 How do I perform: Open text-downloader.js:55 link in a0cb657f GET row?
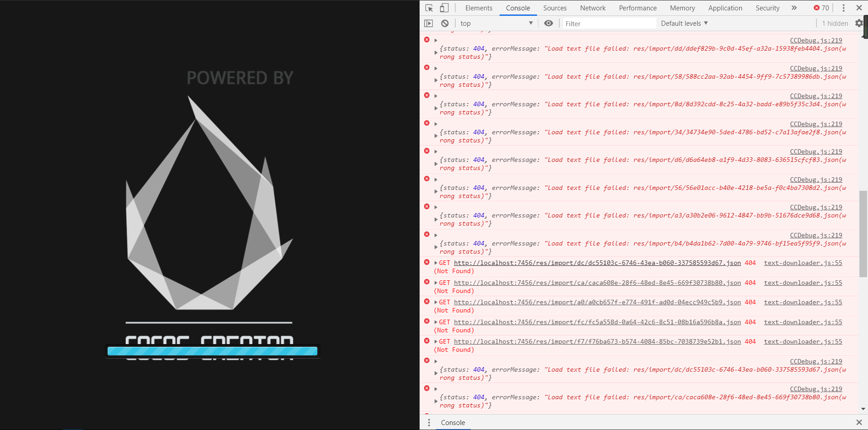click(x=803, y=302)
